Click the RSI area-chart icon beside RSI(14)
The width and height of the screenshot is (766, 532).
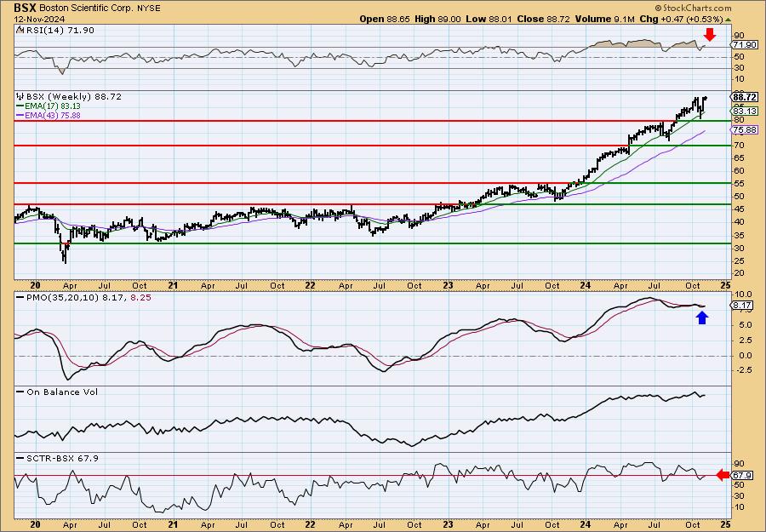[x=19, y=31]
